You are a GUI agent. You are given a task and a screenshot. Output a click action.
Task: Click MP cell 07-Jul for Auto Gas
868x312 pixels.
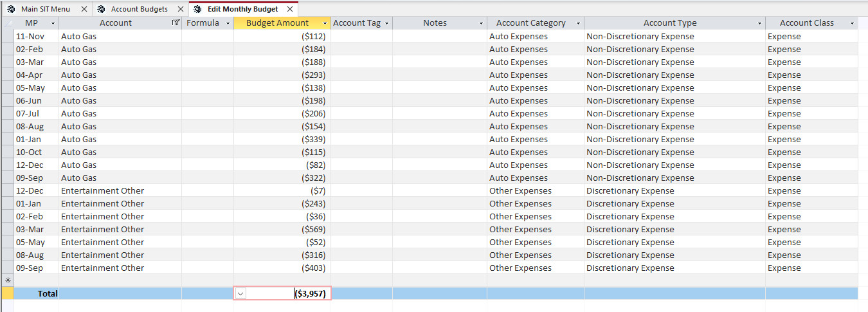(36, 113)
